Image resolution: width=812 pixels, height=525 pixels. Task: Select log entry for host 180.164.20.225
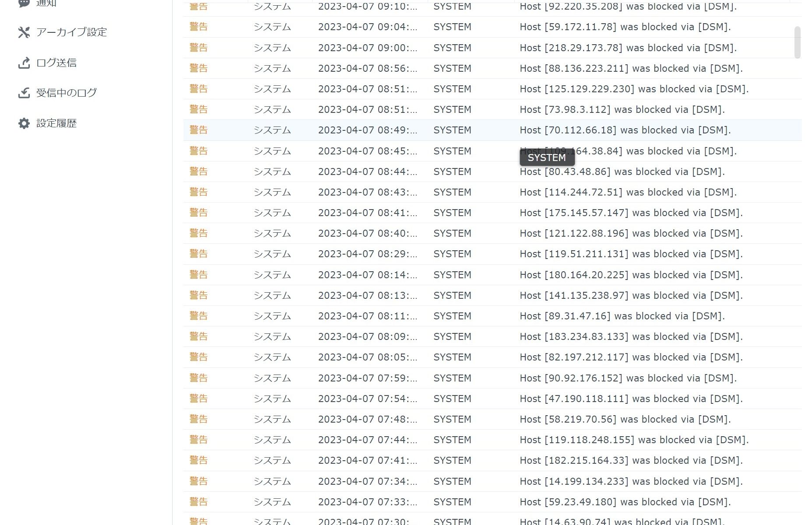pos(631,275)
